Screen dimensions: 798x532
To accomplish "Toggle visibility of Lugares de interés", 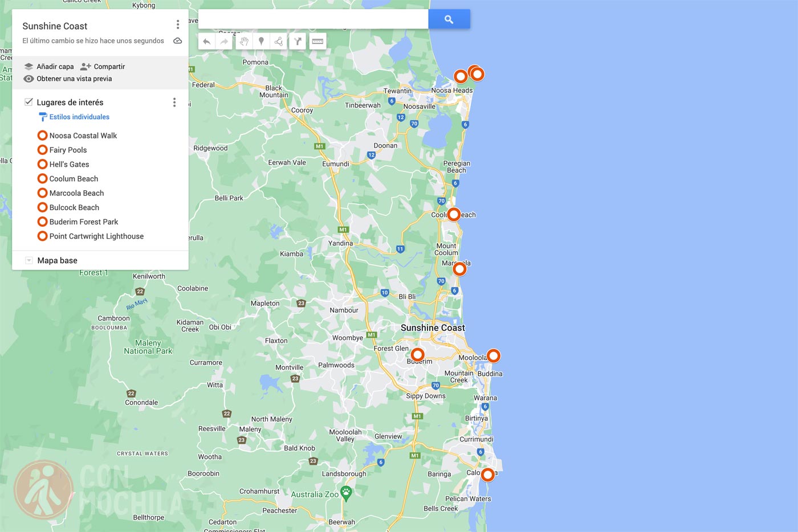I will click(x=28, y=102).
